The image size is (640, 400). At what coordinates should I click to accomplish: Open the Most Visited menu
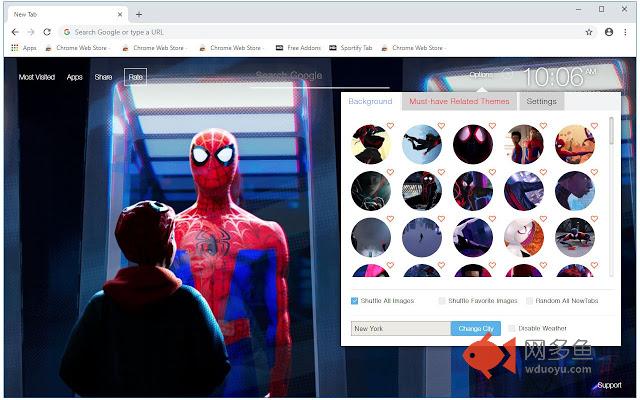click(x=37, y=77)
